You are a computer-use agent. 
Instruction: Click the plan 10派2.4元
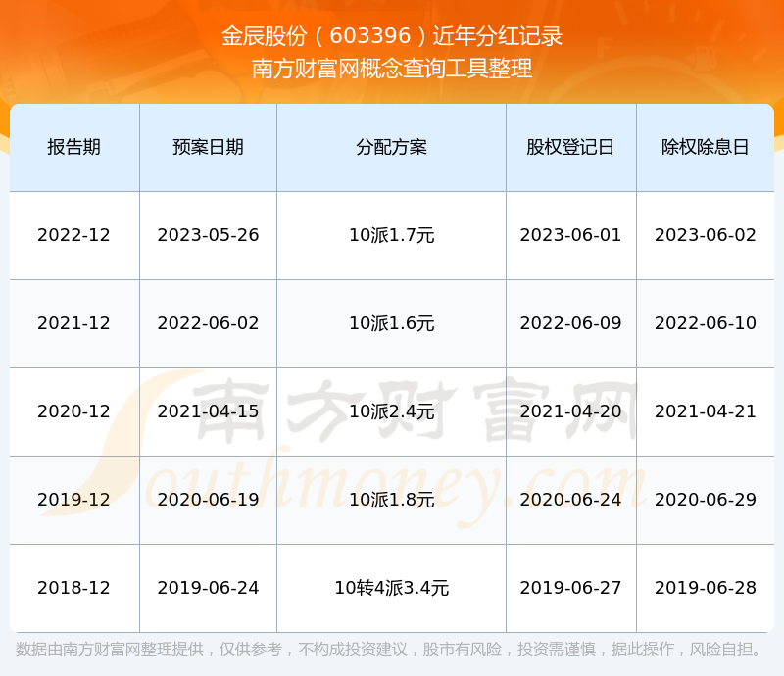[x=391, y=411]
